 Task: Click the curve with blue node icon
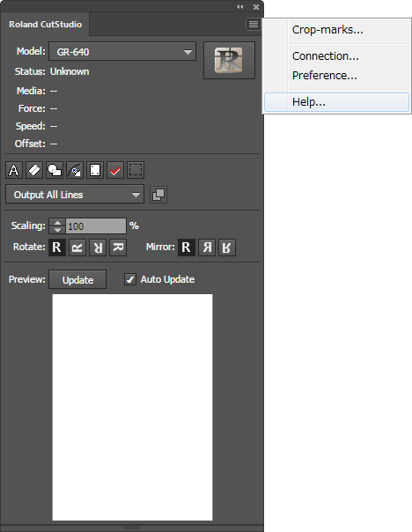pos(75,170)
